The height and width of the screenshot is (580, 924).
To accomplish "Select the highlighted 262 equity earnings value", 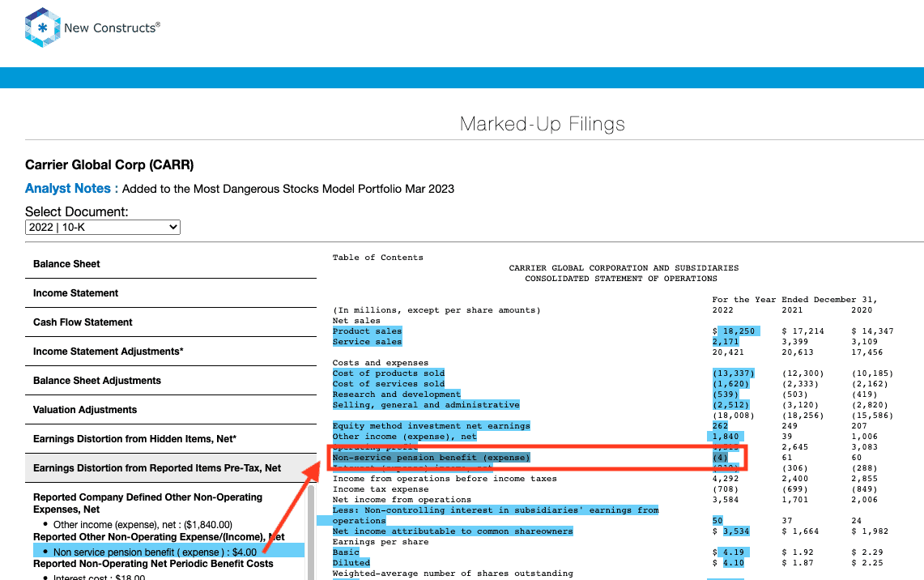I will (720, 426).
